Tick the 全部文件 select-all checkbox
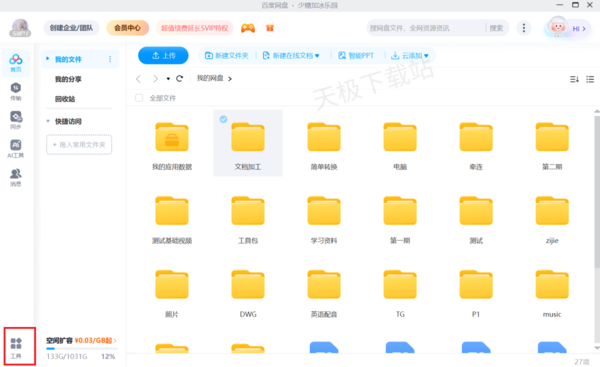Viewport: 600px width, 367px height. tap(139, 98)
